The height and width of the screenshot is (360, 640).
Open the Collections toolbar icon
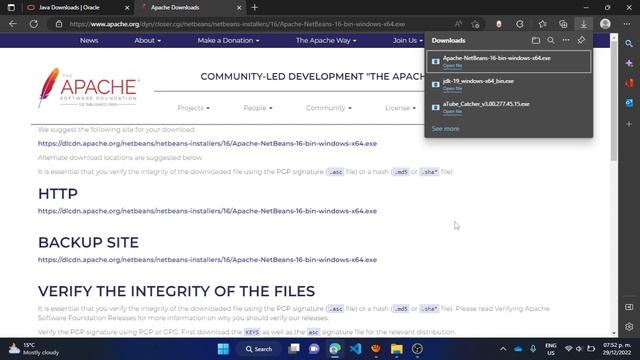(563, 24)
